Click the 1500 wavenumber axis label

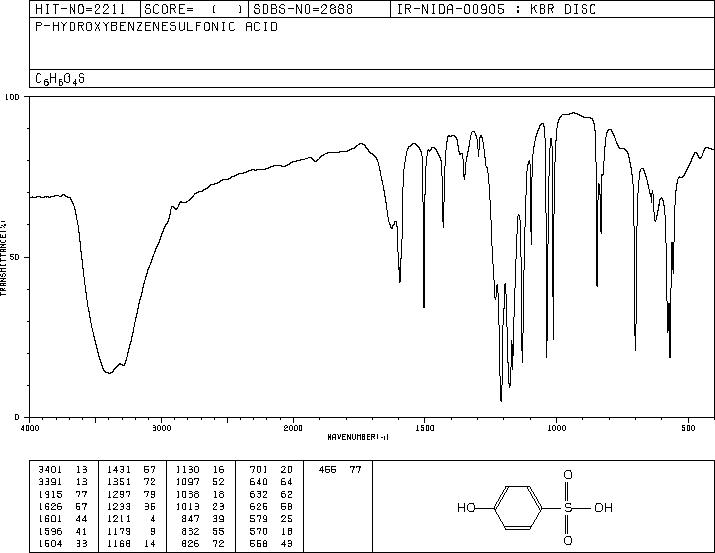[x=425, y=428]
